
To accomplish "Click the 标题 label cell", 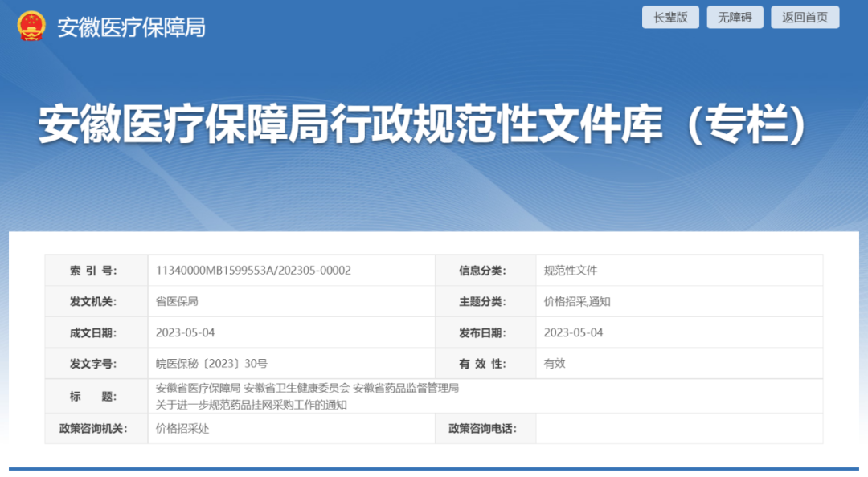I will (96, 396).
